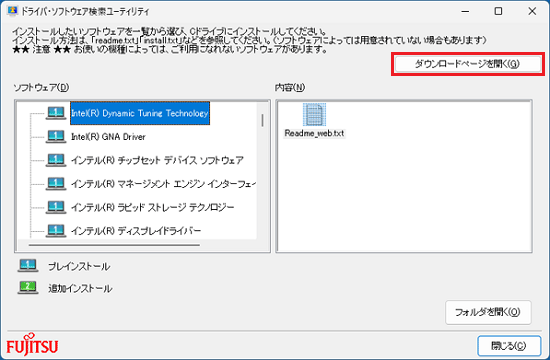Close dialog with 閉じる button
Viewport: 550px width, 360px height.
tap(509, 346)
